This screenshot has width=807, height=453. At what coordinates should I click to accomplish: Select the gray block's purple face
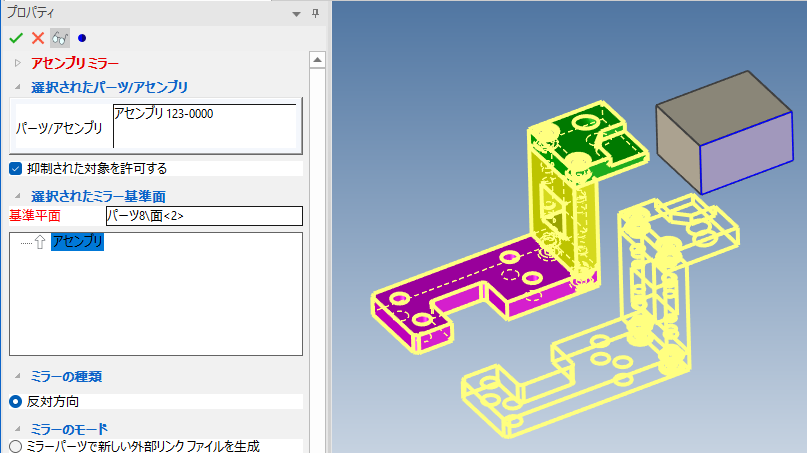(x=746, y=153)
